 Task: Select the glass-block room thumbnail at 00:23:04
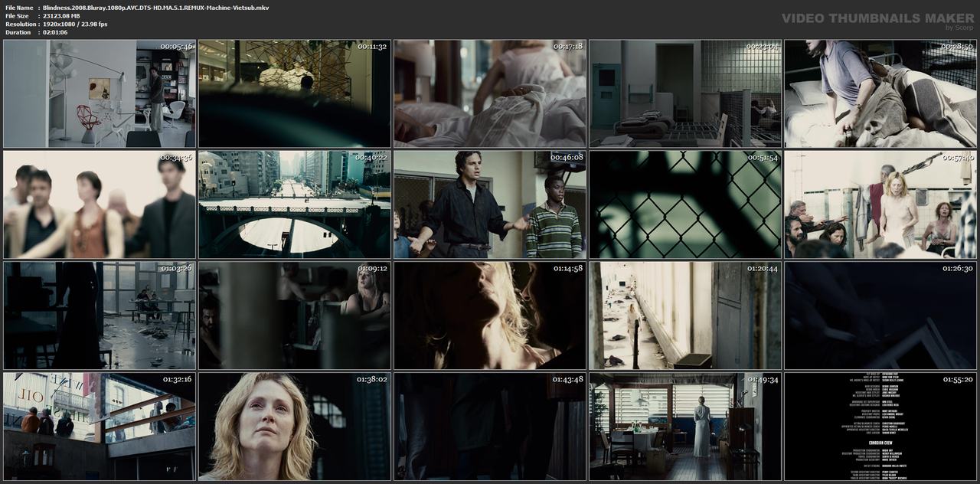(x=685, y=93)
